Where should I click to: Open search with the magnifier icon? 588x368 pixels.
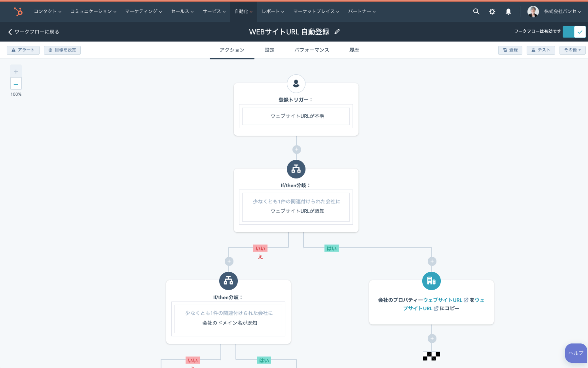point(476,11)
